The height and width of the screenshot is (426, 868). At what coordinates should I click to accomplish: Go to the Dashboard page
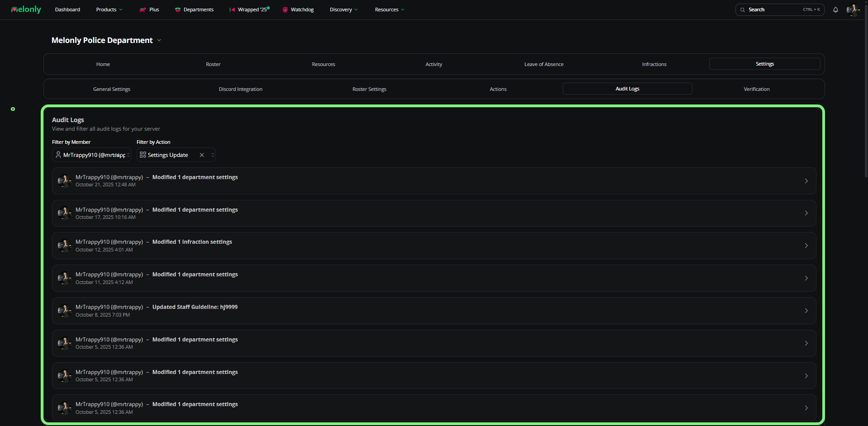pos(67,9)
